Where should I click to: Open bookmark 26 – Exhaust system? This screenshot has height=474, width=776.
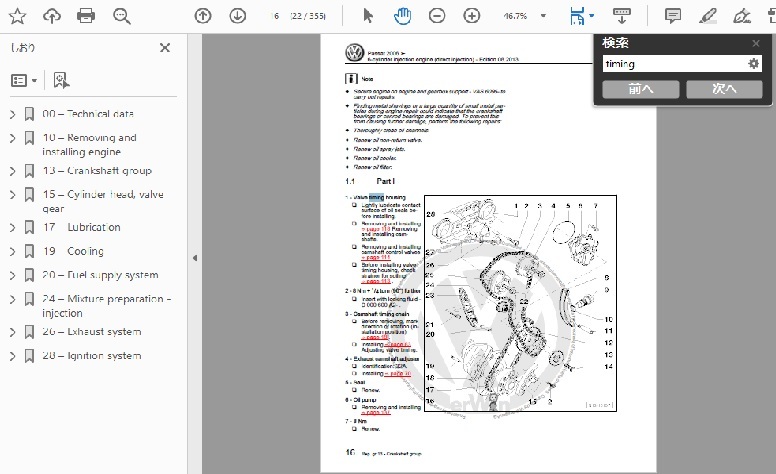coord(92,332)
